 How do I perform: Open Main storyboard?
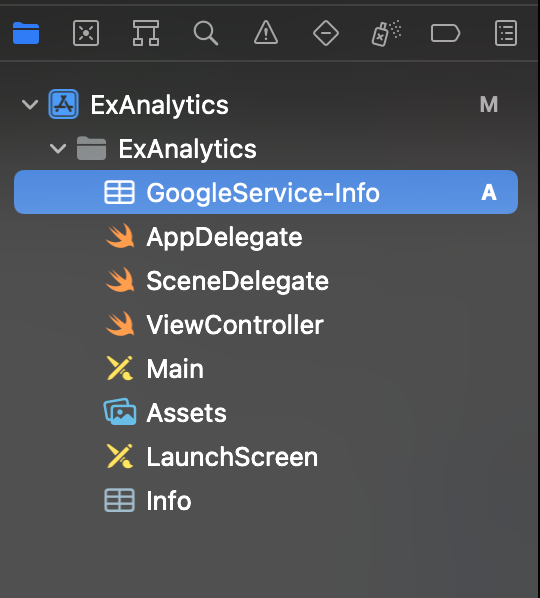coord(266,369)
